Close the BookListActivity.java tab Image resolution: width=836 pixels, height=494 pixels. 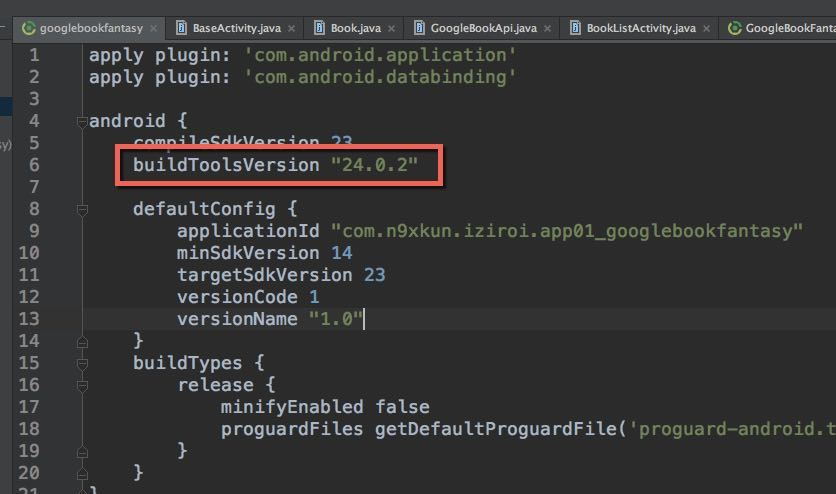[x=706, y=29]
